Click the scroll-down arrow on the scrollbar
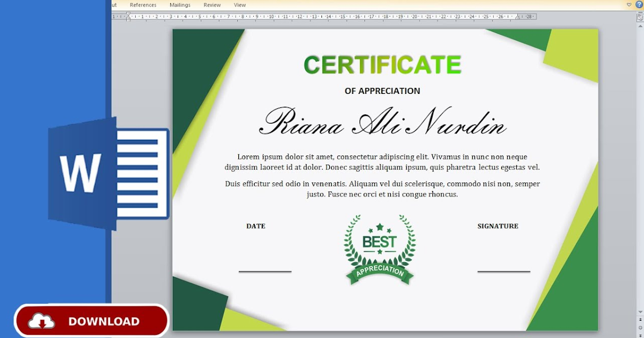 coord(640,311)
